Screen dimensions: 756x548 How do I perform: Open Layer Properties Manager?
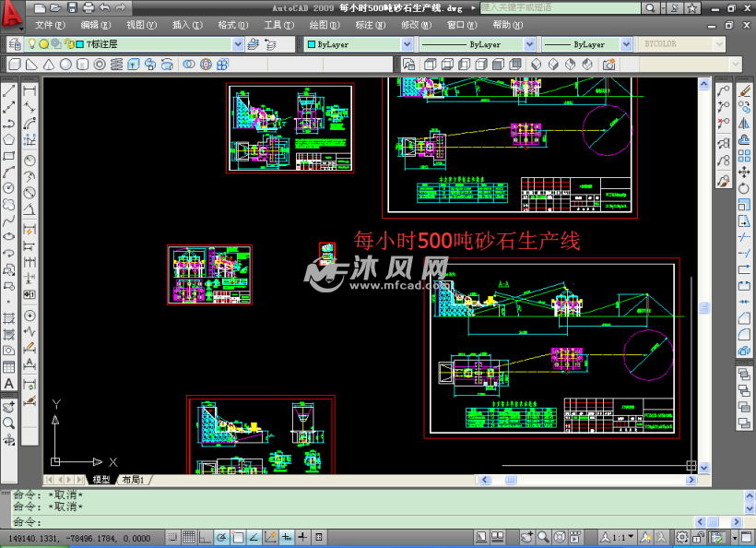click(x=15, y=44)
